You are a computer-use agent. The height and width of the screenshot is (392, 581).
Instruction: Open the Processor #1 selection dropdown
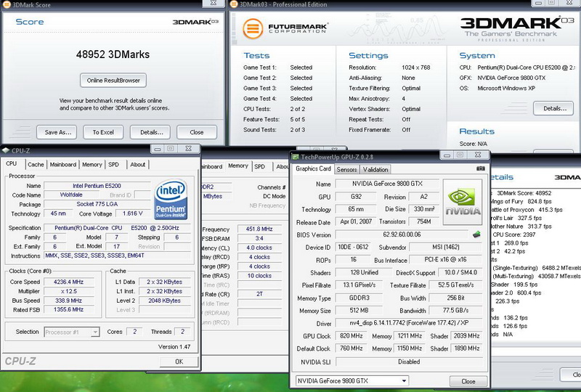pyautogui.click(x=95, y=332)
